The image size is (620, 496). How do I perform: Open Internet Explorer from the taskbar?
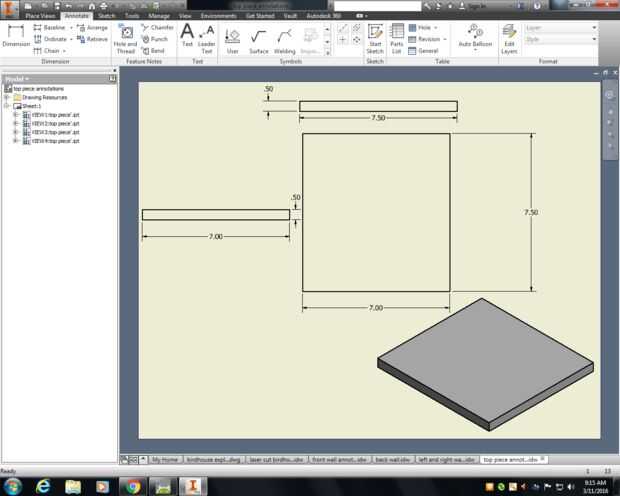pyautogui.click(x=43, y=487)
